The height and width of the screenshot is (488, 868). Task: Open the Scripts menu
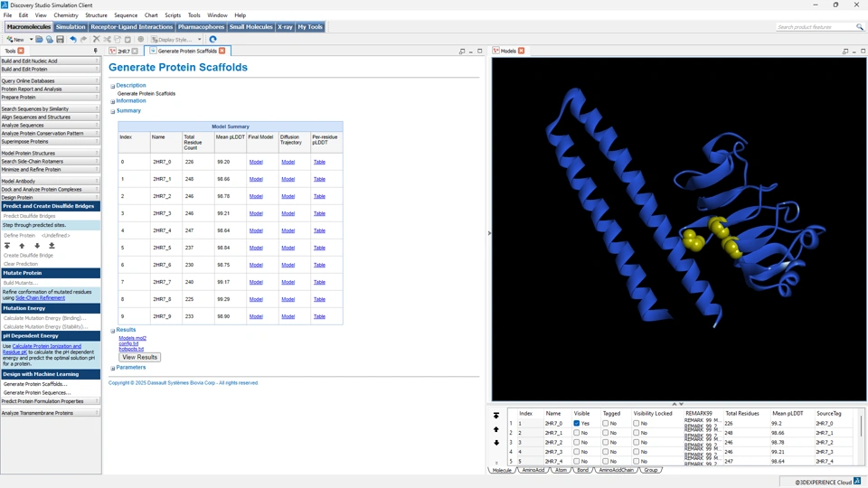(173, 15)
